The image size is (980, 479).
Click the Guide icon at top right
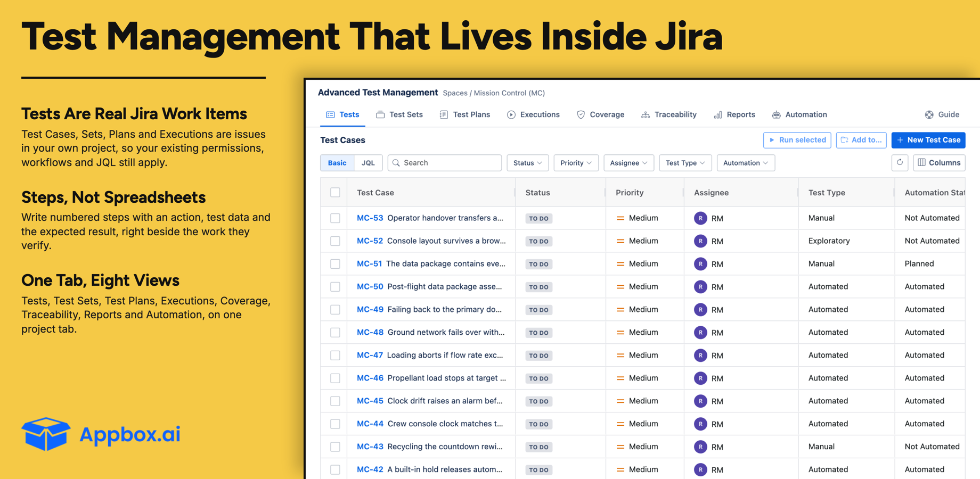[x=929, y=114]
